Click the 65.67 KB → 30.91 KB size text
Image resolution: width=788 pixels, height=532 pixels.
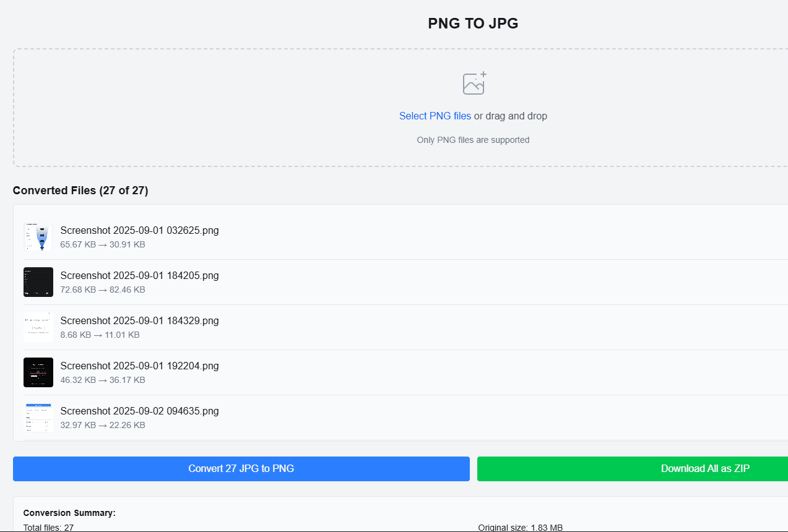tap(103, 244)
